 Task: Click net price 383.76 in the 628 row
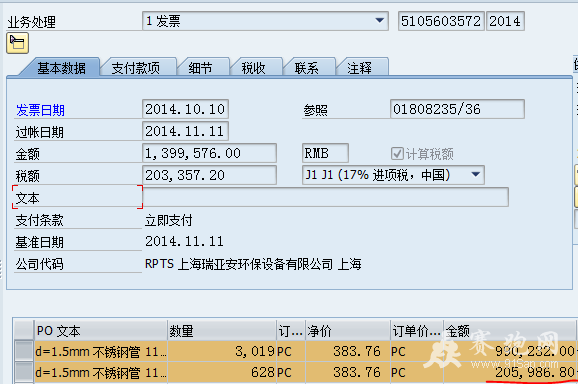point(348,372)
